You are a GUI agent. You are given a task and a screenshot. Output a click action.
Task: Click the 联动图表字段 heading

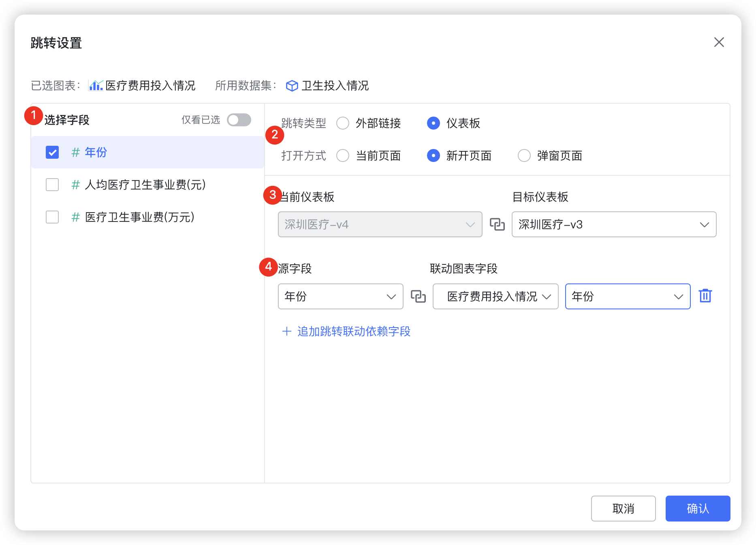click(x=463, y=268)
